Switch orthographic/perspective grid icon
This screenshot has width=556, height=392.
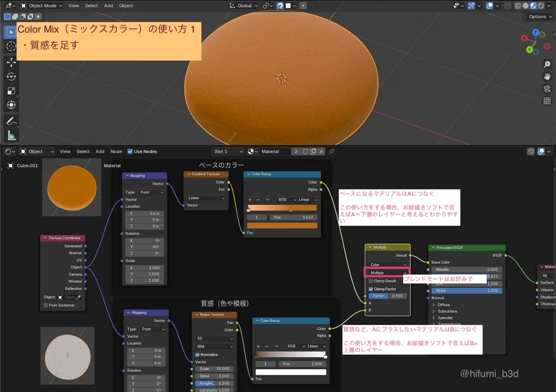point(547,101)
